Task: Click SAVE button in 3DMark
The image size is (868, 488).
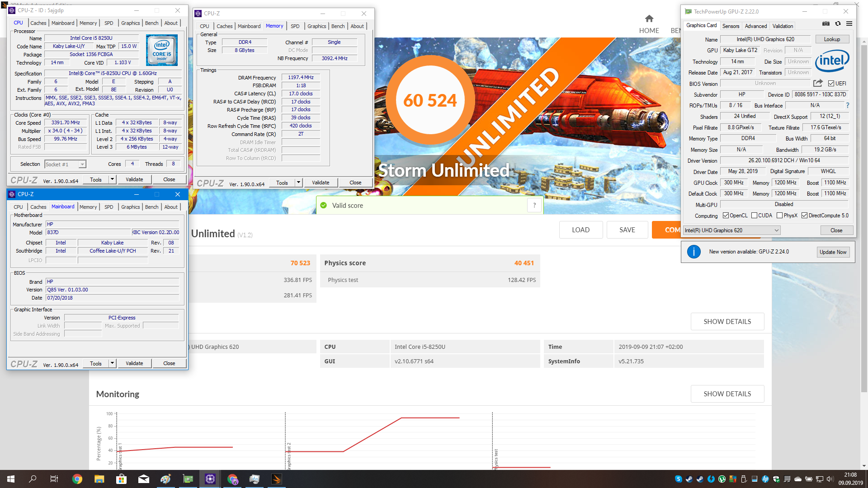Action: 627,230
